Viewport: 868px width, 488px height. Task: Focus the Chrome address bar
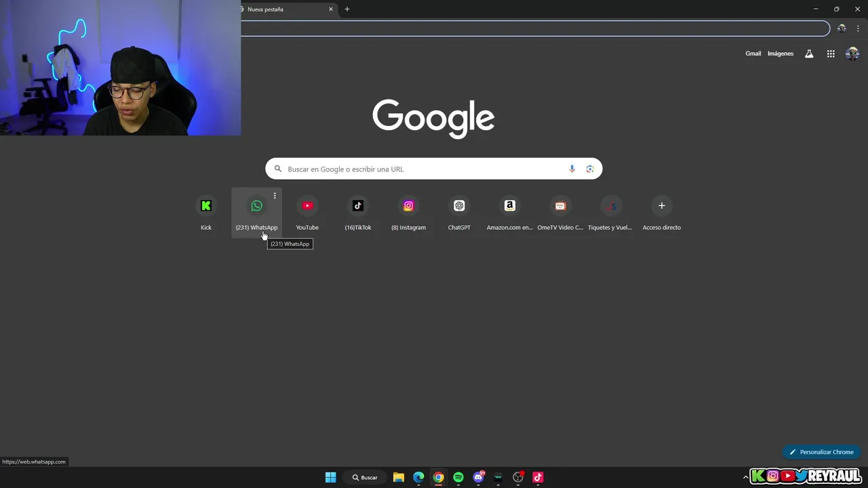point(535,28)
